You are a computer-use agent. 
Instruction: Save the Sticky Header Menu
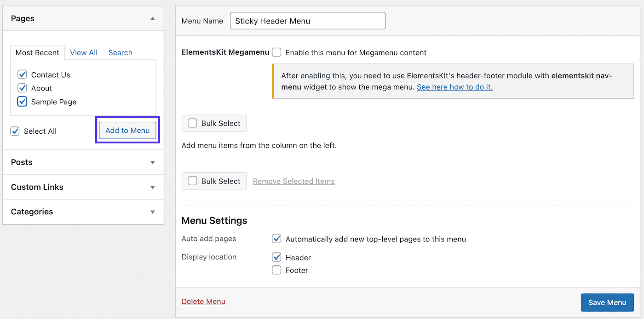(607, 302)
